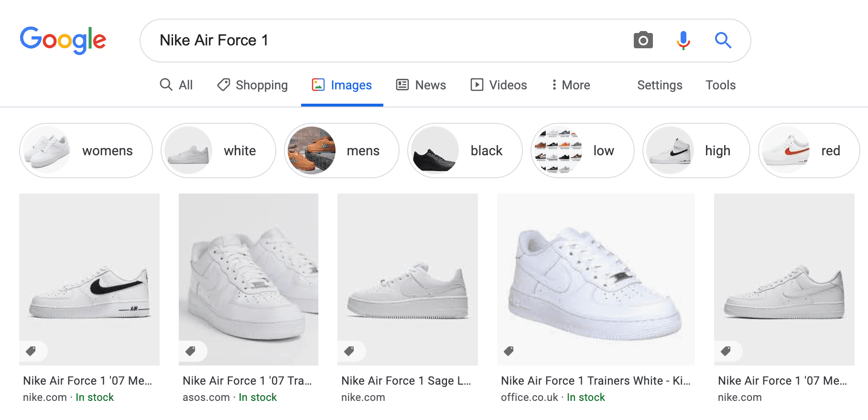Click the News tab newspaper icon
The width and height of the screenshot is (868, 420).
click(402, 85)
